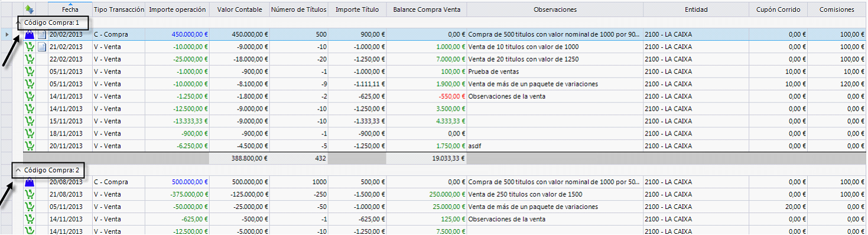This screenshot has height=235, width=868.
Task: Sort by the Tipo Transacción column header
Action: tap(119, 9)
